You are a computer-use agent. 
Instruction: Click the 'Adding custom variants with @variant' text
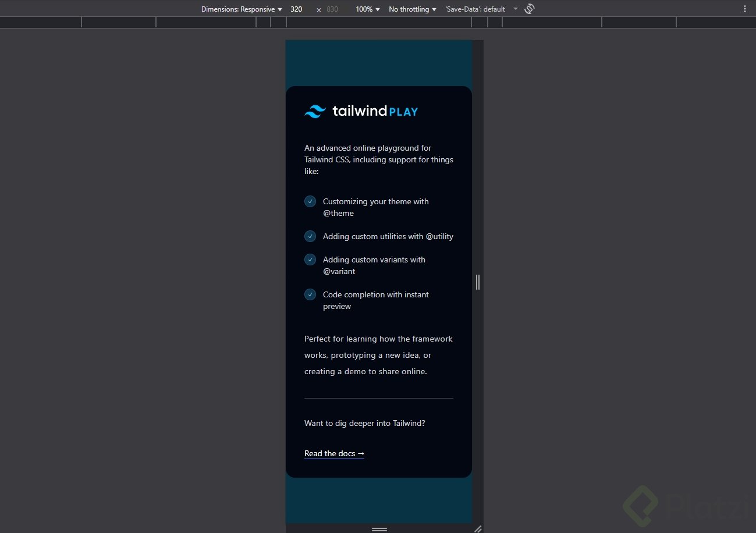point(374,265)
